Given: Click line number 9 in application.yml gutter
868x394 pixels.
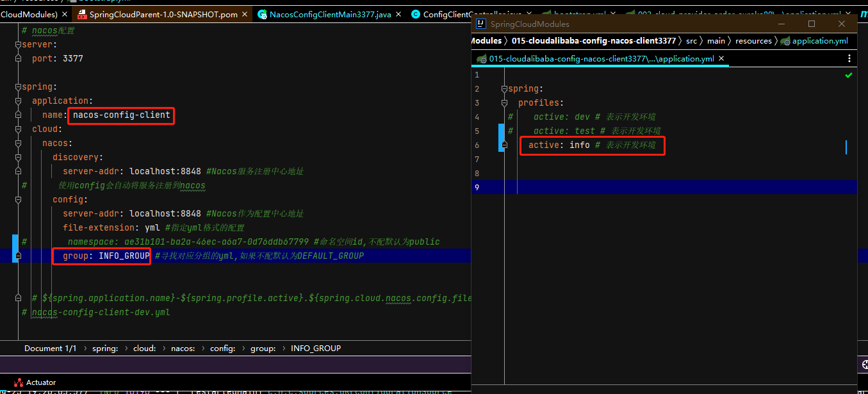Looking at the screenshot, I should [x=477, y=187].
